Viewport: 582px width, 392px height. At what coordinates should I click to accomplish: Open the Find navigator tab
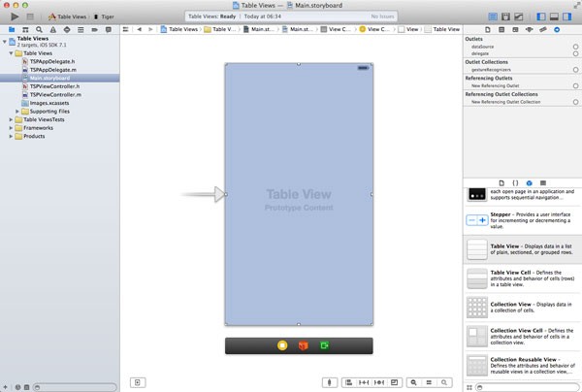[x=39, y=30]
